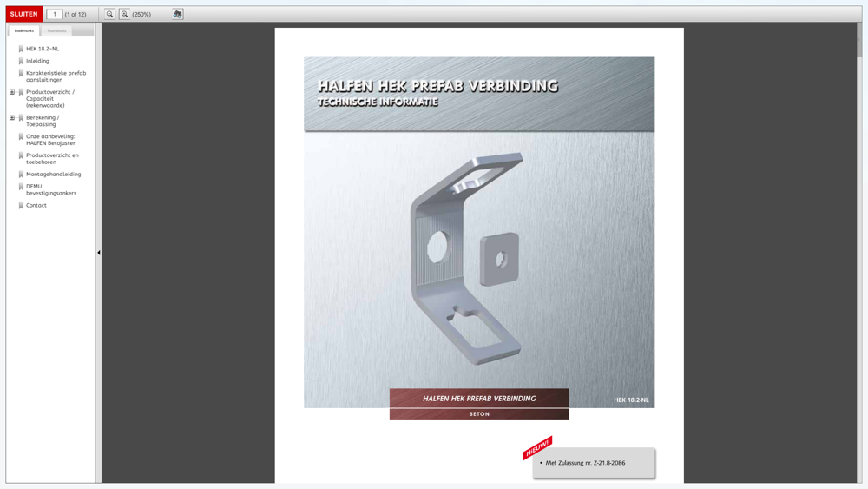Click the 250% zoom level text
868x489 pixels.
click(x=141, y=15)
